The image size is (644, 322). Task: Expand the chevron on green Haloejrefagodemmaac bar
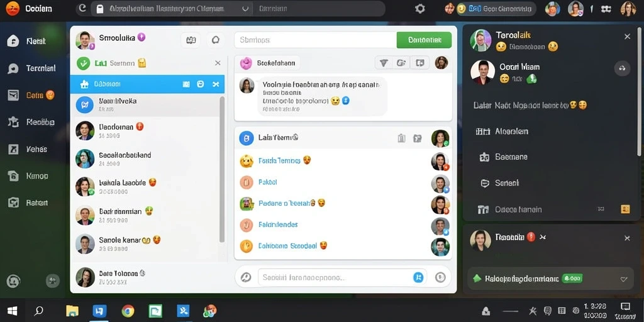623,279
